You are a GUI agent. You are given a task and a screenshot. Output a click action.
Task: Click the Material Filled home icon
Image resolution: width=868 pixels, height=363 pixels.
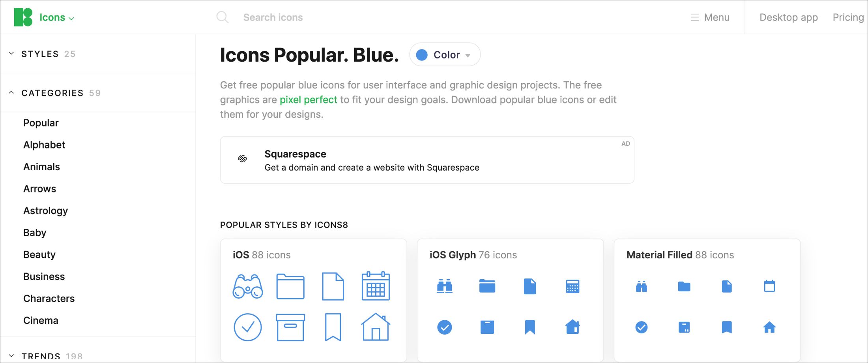pos(769,327)
